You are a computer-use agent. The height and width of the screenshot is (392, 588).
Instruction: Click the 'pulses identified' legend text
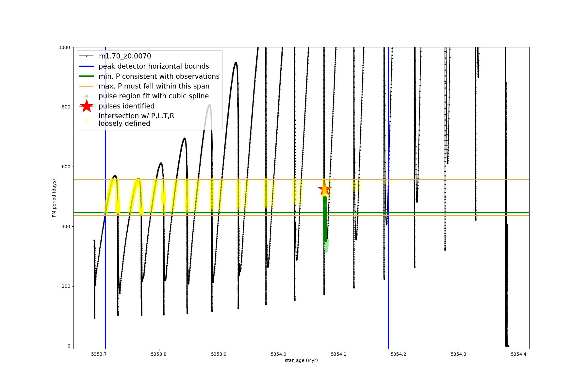126,106
